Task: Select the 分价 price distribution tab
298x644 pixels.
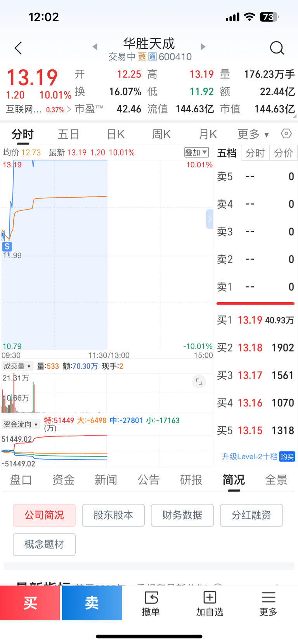Action: click(x=283, y=153)
